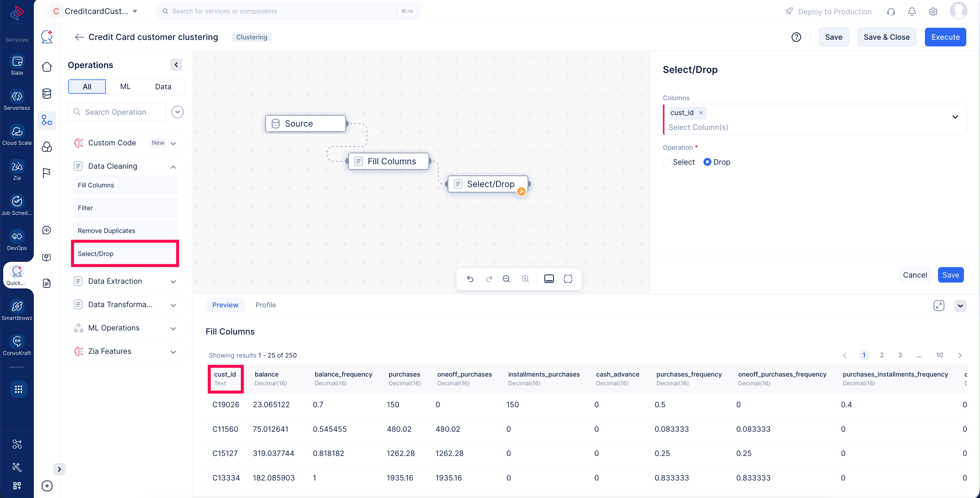Open the help question mark icon
This screenshot has width=980, height=498.
tap(796, 37)
